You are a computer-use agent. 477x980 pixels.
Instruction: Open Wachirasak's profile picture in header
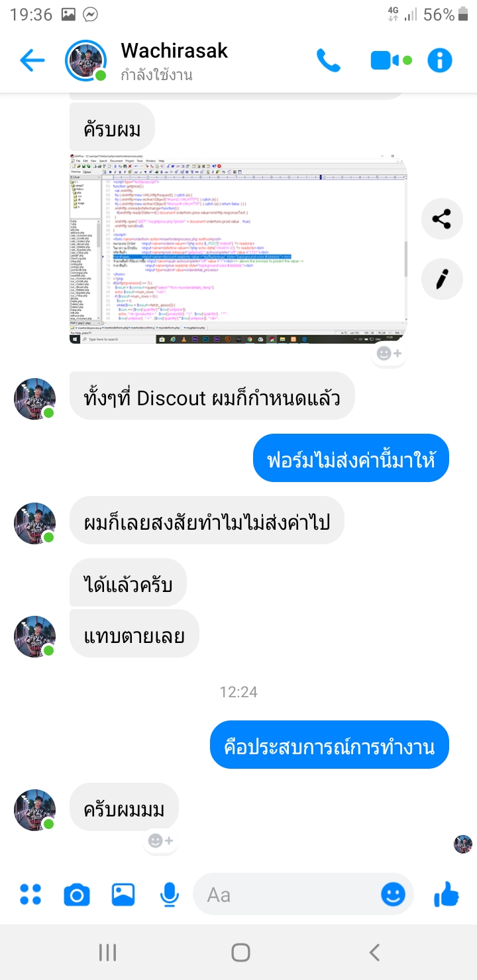(85, 61)
